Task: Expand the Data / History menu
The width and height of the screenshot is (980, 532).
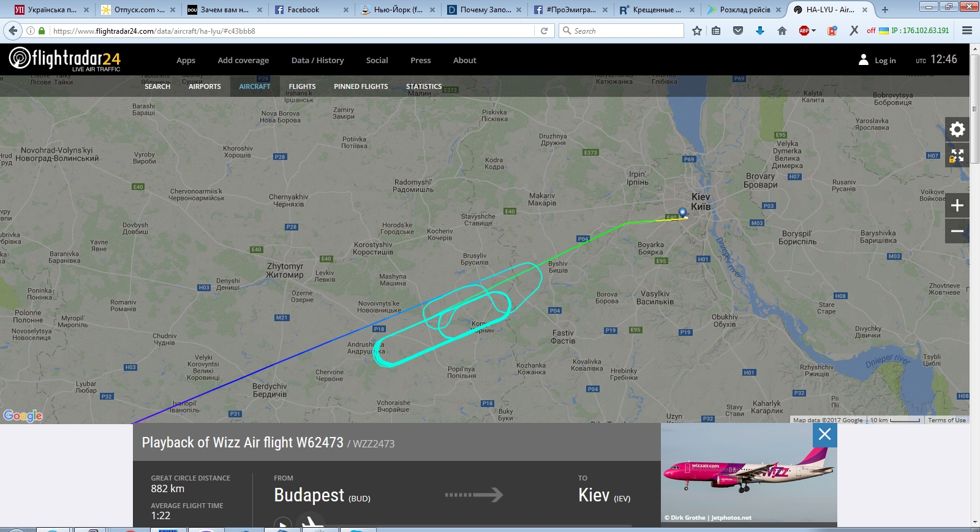Action: 317,60
